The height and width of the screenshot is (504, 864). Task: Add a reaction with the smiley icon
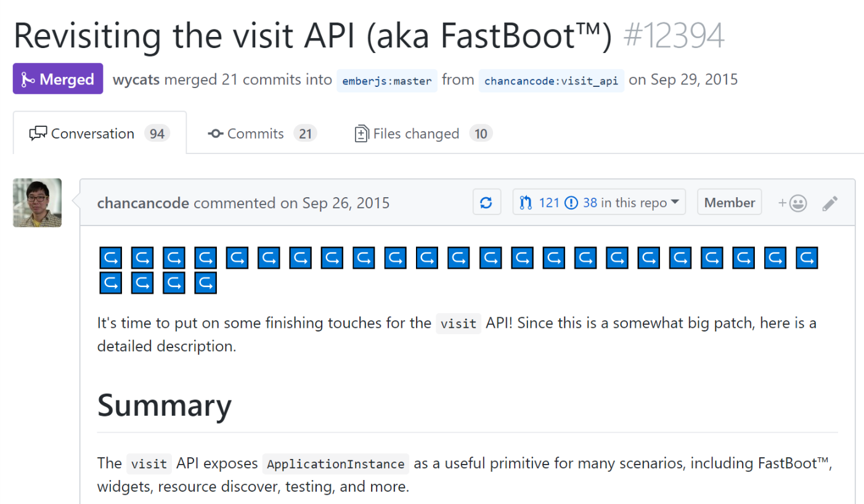pyautogui.click(x=793, y=203)
